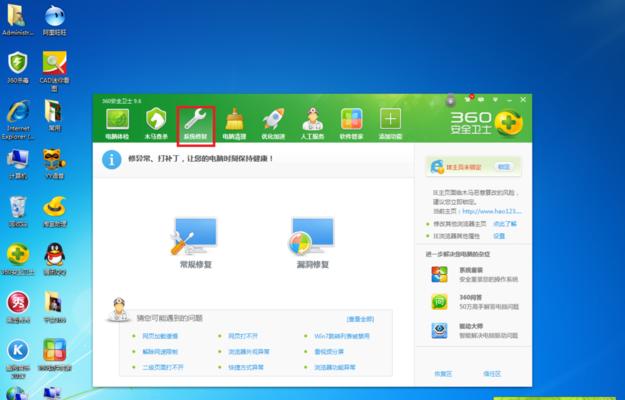
Task: Click the 浏览器外观异常 link
Action: [x=249, y=352]
